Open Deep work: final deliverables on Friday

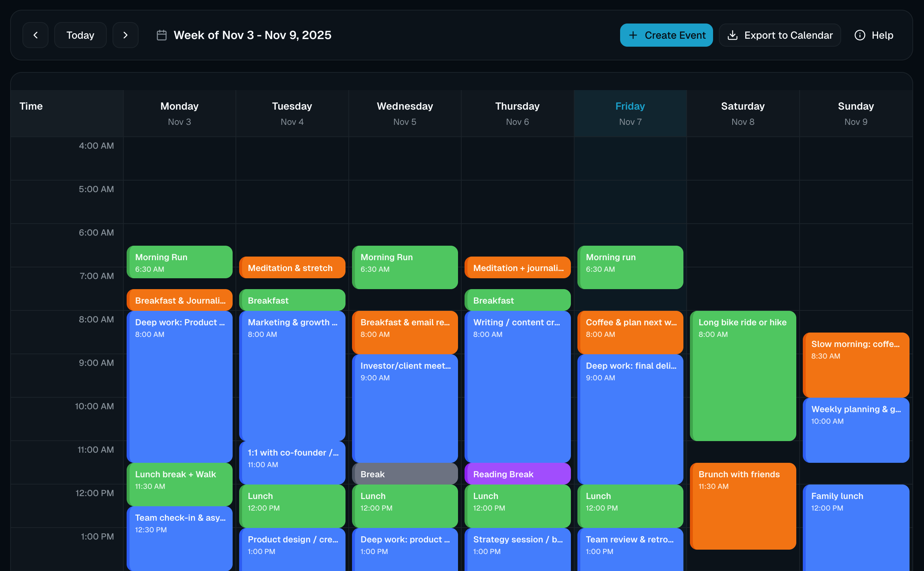pyautogui.click(x=630, y=419)
